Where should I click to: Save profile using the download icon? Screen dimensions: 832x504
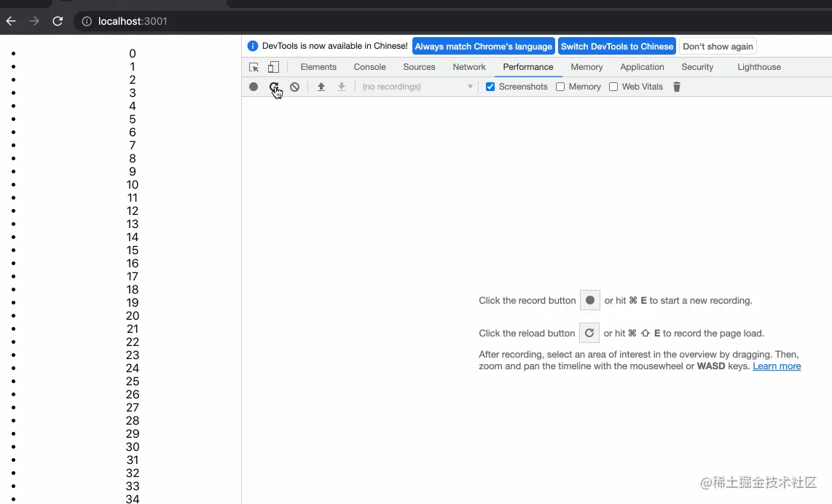pos(341,87)
